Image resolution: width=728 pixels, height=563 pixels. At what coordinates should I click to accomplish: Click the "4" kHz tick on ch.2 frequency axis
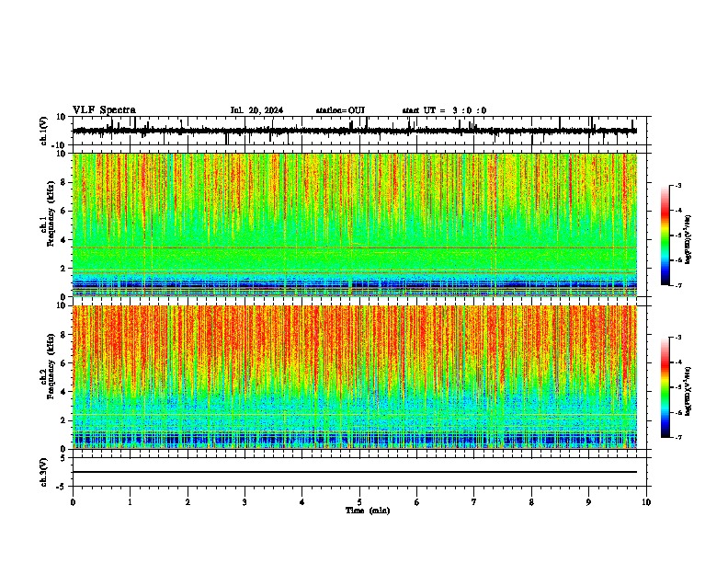(63, 392)
